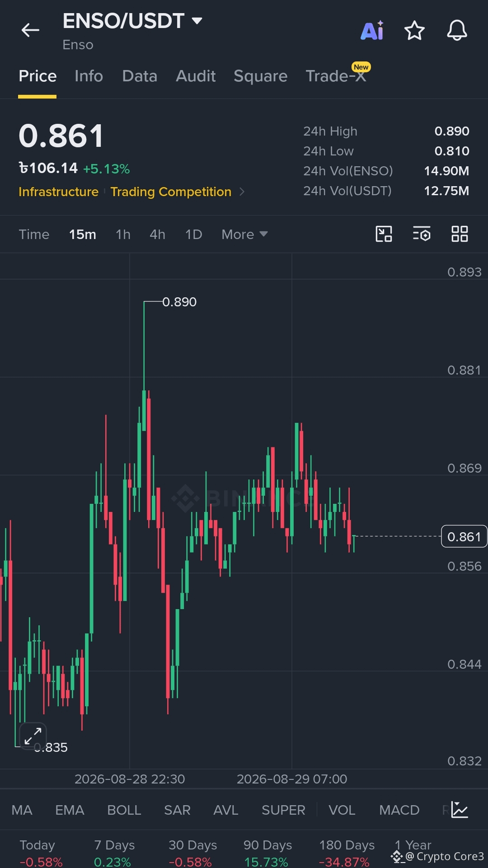This screenshot has height=868, width=488.
Task: Open the Data tab
Action: [x=140, y=76]
